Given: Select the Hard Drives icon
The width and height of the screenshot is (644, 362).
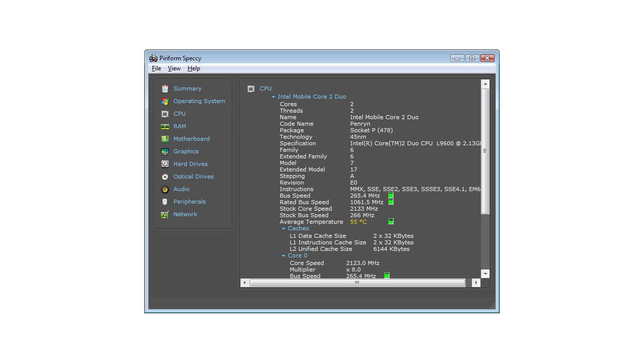Looking at the screenshot, I should tap(166, 164).
